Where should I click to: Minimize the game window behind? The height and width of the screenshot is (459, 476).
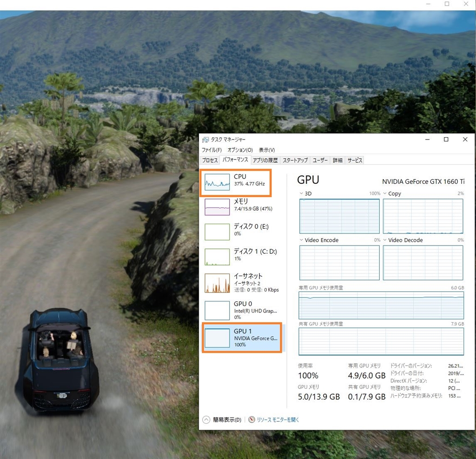(428, 4)
